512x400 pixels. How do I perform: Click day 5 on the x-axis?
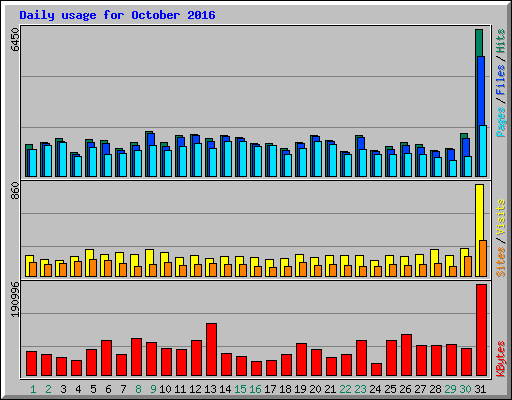tap(93, 389)
